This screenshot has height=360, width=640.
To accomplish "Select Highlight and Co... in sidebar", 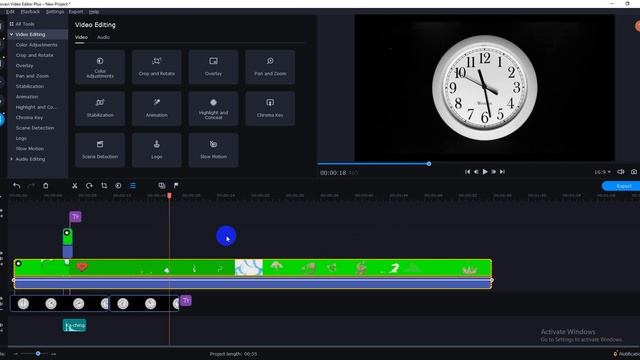I will click(x=36, y=107).
